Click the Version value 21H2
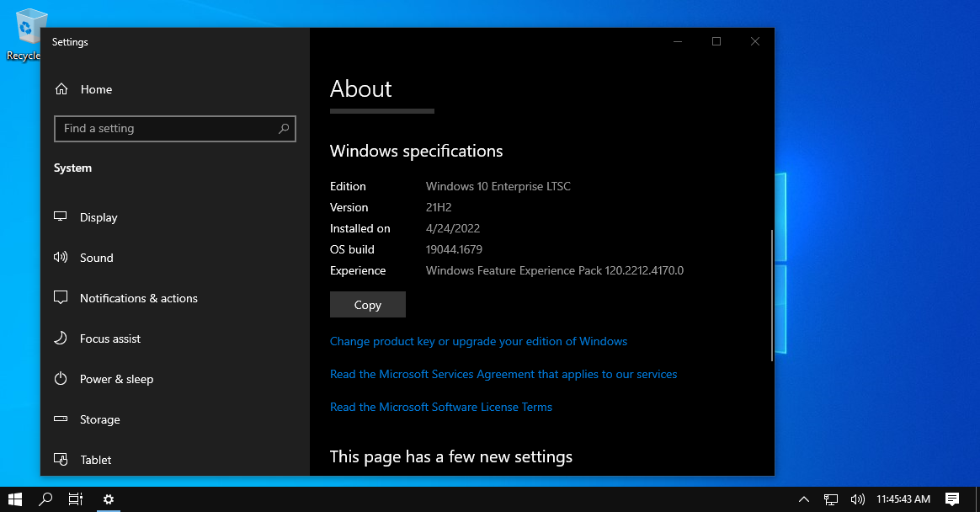980x512 pixels. click(439, 207)
